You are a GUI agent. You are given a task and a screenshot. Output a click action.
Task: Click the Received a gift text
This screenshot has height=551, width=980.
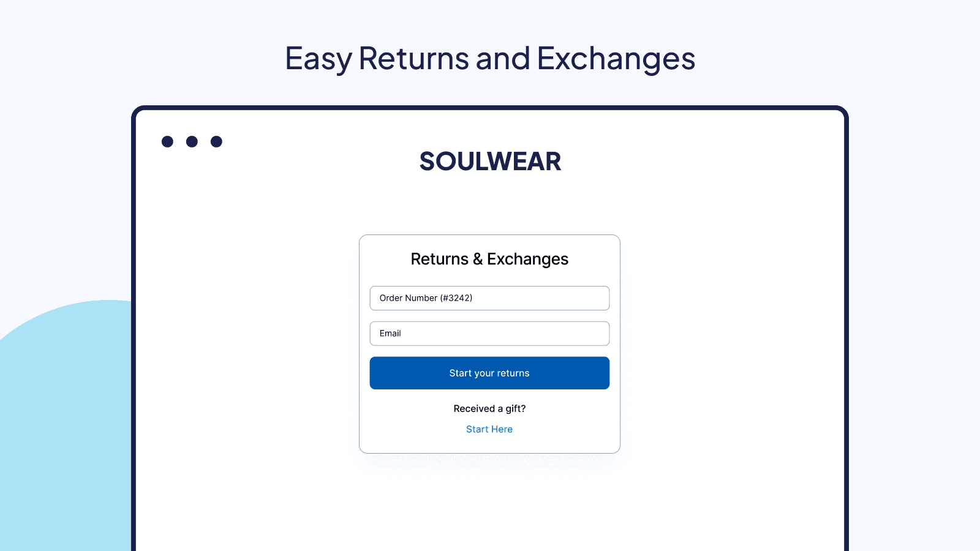489,408
